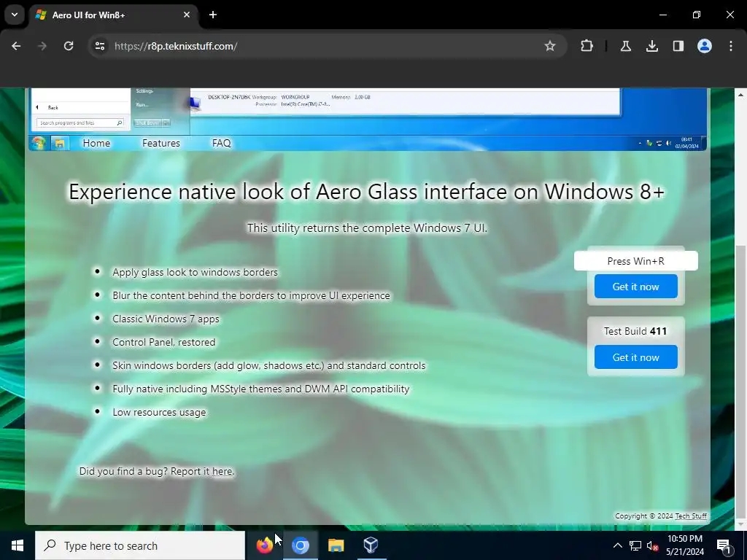The height and width of the screenshot is (560, 747).
Task: Open the taskbar clock and date
Action: click(x=684, y=545)
